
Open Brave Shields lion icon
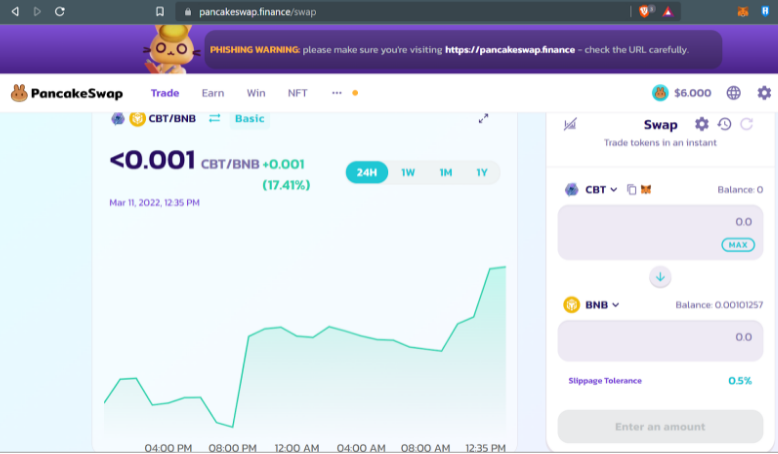click(x=645, y=11)
